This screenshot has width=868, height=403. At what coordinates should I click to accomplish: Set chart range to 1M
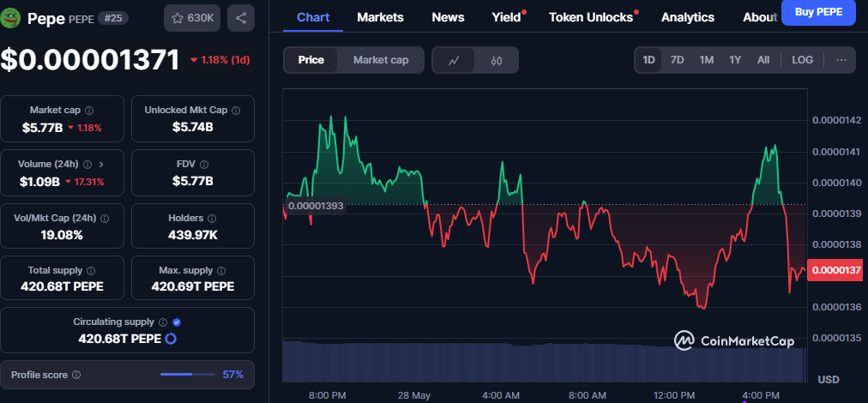pos(707,60)
